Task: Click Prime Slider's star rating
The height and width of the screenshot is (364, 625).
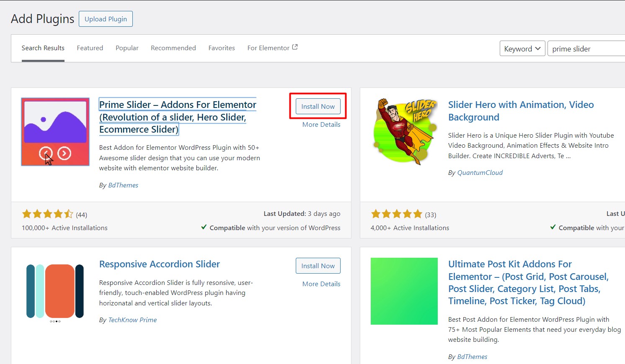Action: click(x=48, y=214)
